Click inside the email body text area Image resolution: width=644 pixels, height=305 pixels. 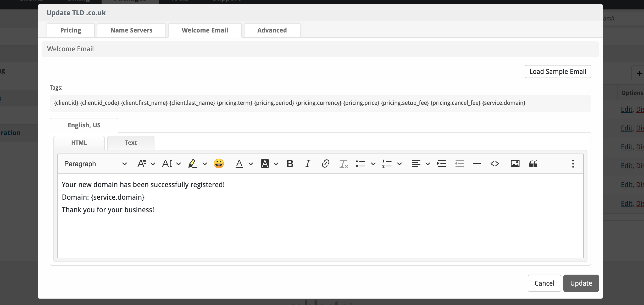pyautogui.click(x=320, y=231)
